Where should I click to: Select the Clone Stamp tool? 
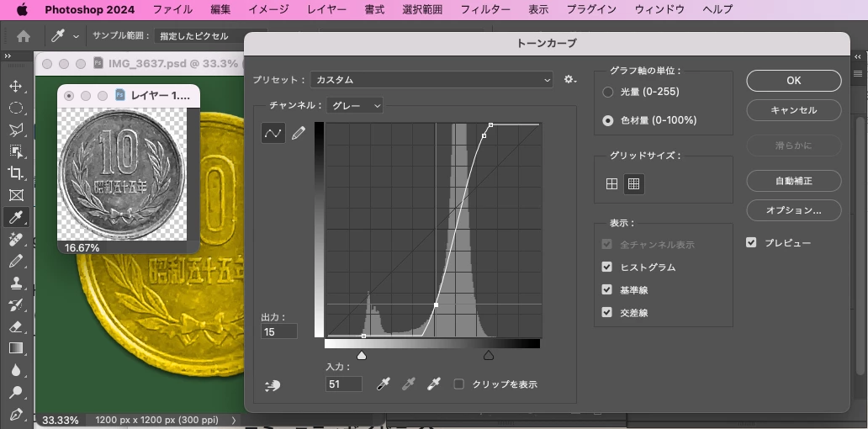[15, 283]
